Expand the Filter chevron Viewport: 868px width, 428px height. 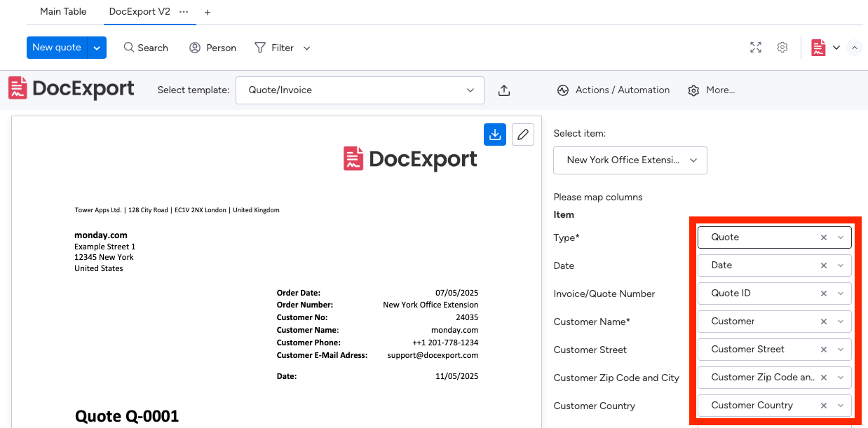pyautogui.click(x=306, y=48)
